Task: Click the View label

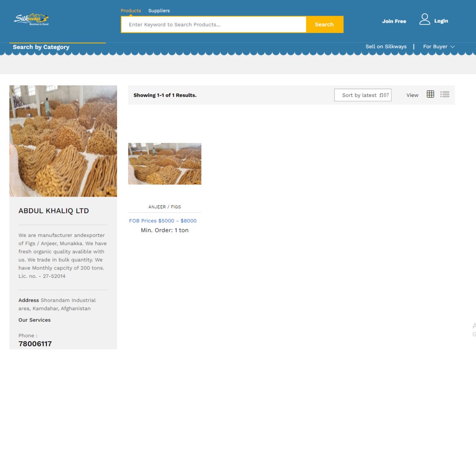Action: pos(413,95)
